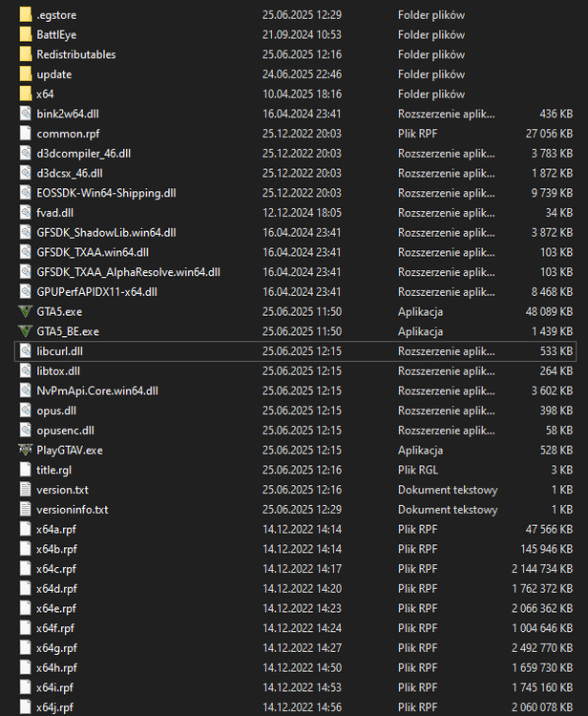
Task: Select the common.rpf file name
Action: click(68, 134)
